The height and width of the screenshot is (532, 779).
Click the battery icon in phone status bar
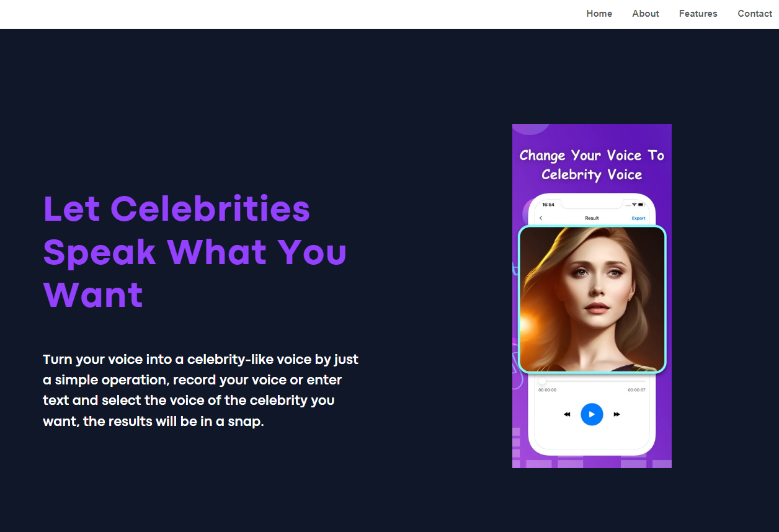pyautogui.click(x=642, y=205)
